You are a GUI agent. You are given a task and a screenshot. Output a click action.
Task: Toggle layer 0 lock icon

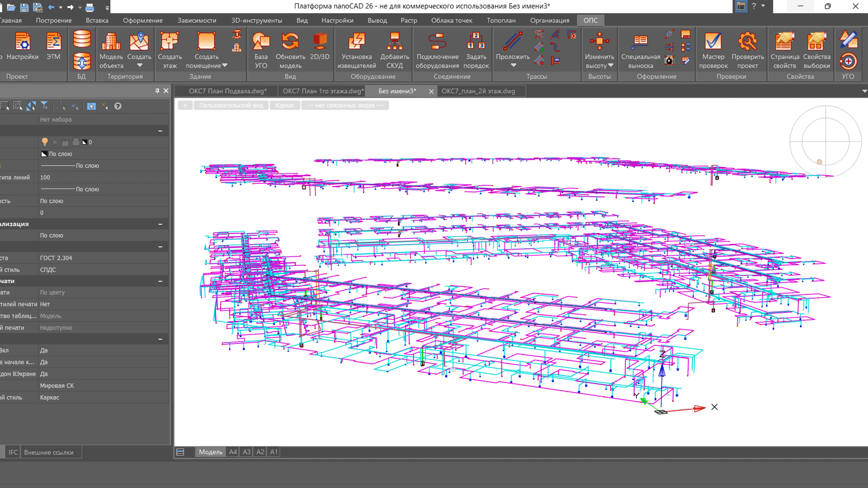coord(65,142)
